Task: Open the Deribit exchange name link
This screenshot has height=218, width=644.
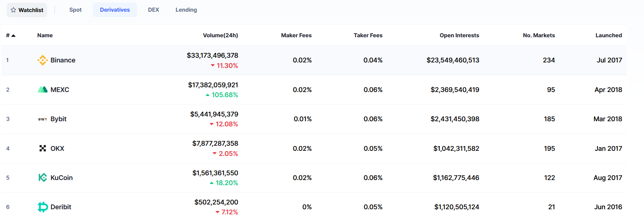Action: tap(61, 207)
